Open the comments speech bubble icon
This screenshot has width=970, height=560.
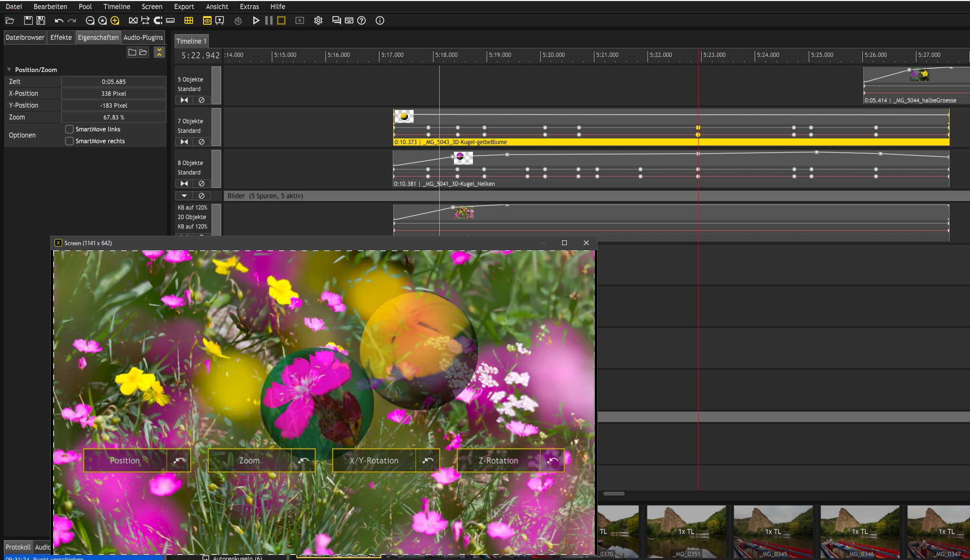(x=337, y=20)
